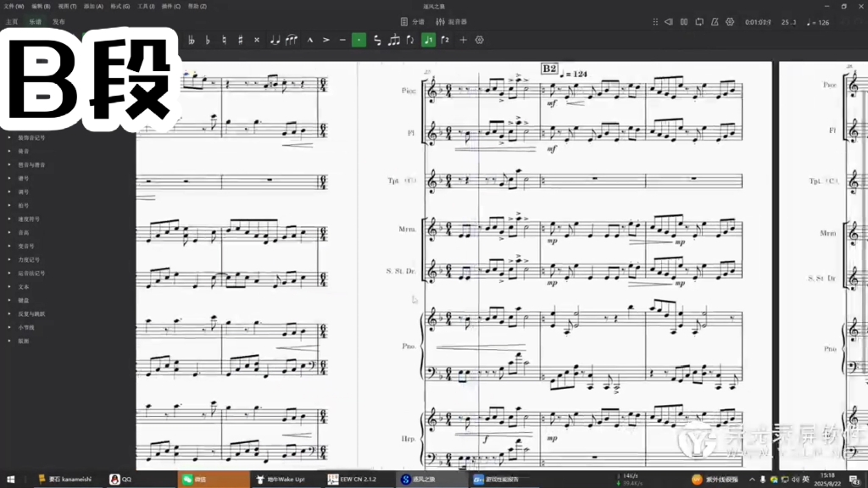The width and height of the screenshot is (868, 488).
Task: Open the add element plus menu
Action: pos(464,40)
